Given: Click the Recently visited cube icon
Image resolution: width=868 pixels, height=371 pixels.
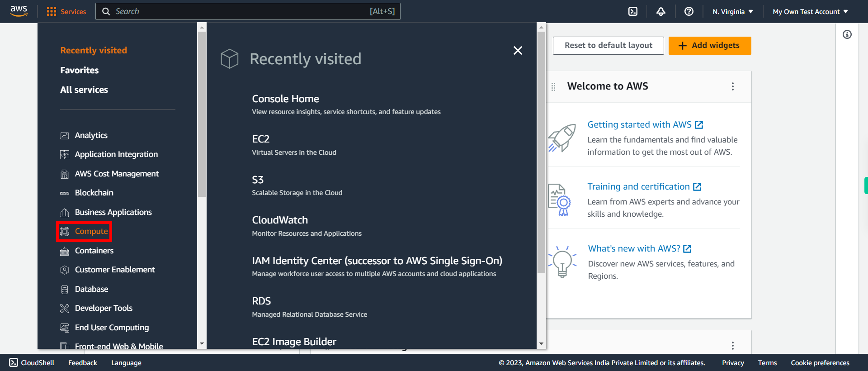Looking at the screenshot, I should (x=230, y=59).
